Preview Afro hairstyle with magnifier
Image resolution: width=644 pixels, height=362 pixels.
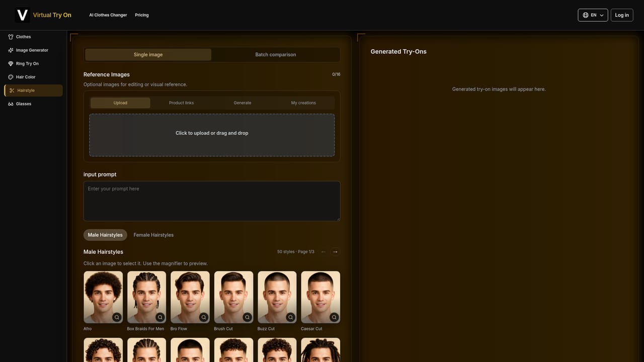(x=117, y=317)
